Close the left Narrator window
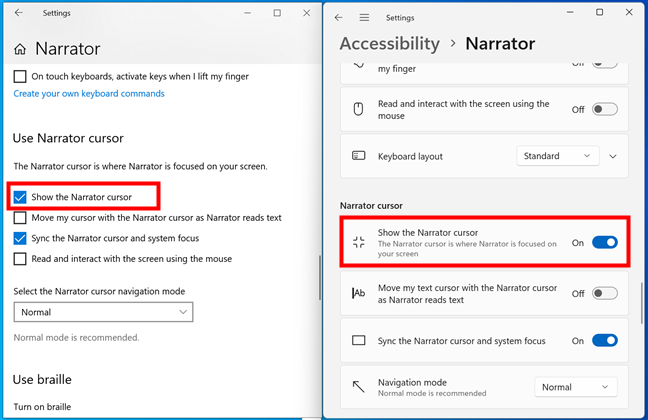The width and height of the screenshot is (648, 420). 306,13
